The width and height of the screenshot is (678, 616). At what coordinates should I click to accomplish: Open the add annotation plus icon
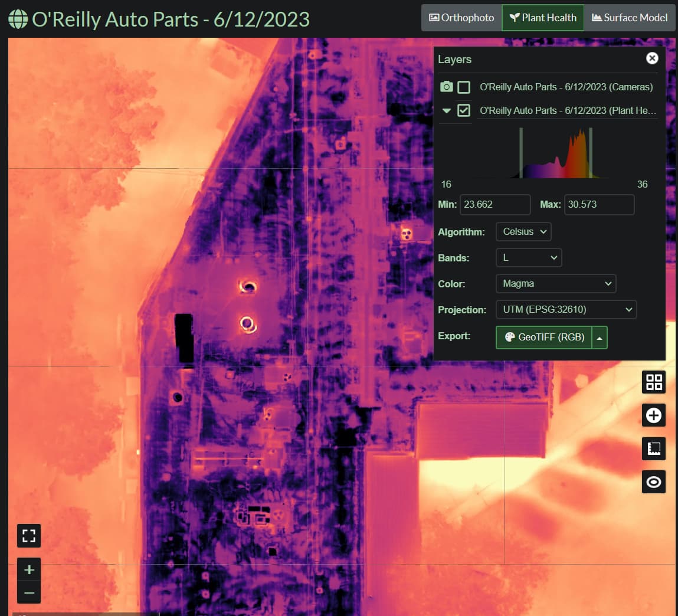[x=653, y=415]
